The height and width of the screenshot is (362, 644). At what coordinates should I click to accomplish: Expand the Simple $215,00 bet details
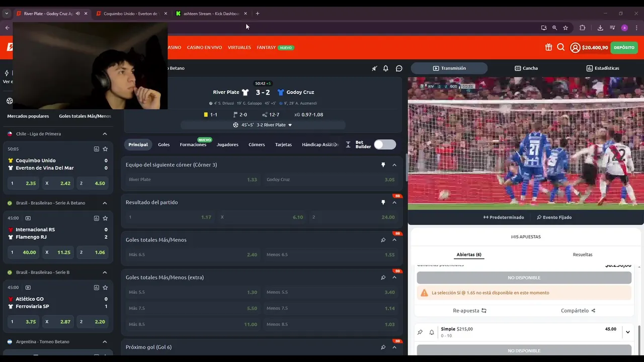pyautogui.click(x=627, y=332)
